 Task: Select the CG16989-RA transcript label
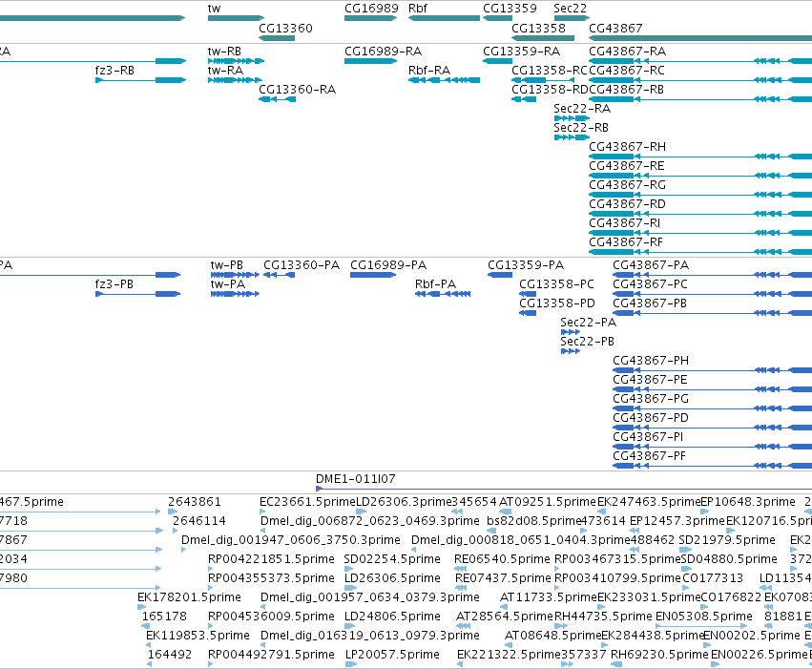click(384, 52)
